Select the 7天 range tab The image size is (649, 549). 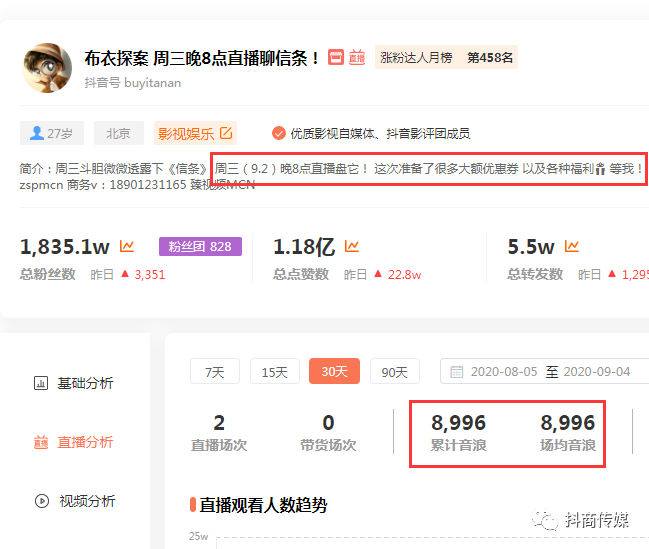[x=215, y=371]
